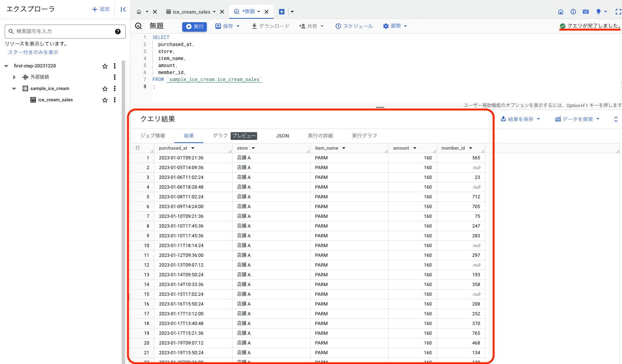Open more options for ice_cream_sales table
This screenshot has height=364, width=622.
pos(115,100)
